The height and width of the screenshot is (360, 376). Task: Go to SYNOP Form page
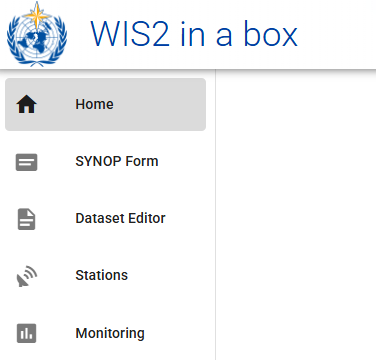pos(105,162)
